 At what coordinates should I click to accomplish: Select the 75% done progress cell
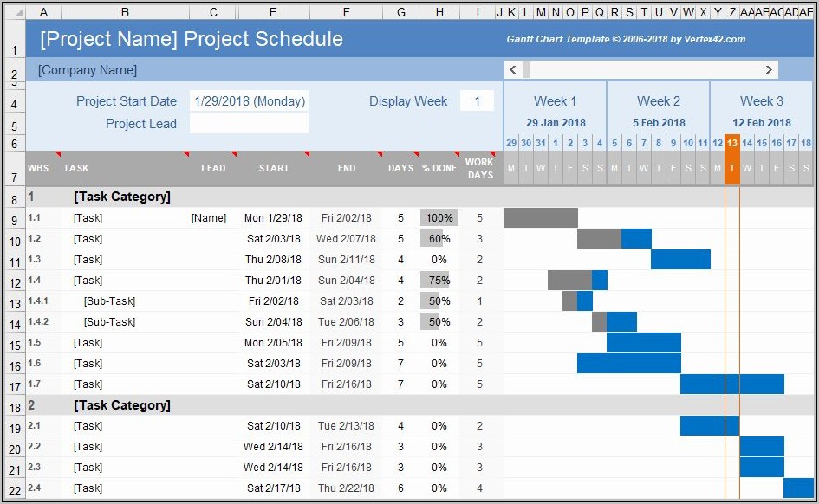(439, 281)
